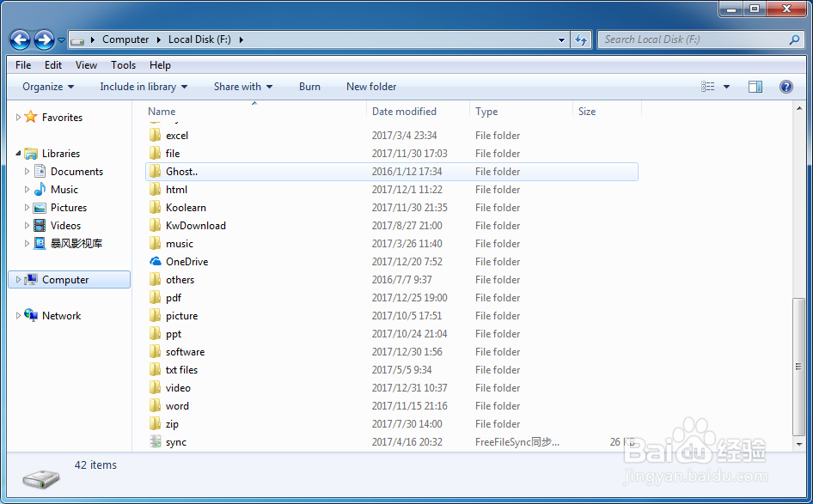Open the Share with dropdown

243,87
